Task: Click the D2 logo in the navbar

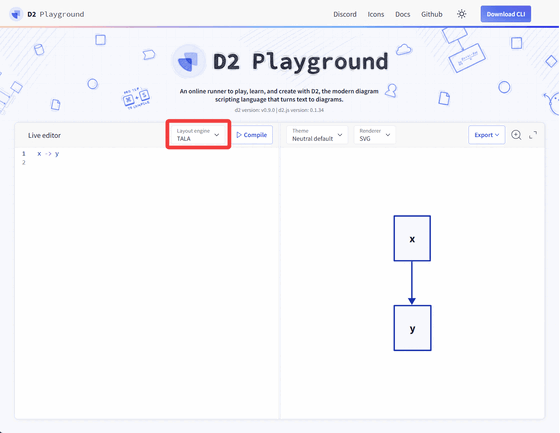Action: pyautogui.click(x=16, y=14)
